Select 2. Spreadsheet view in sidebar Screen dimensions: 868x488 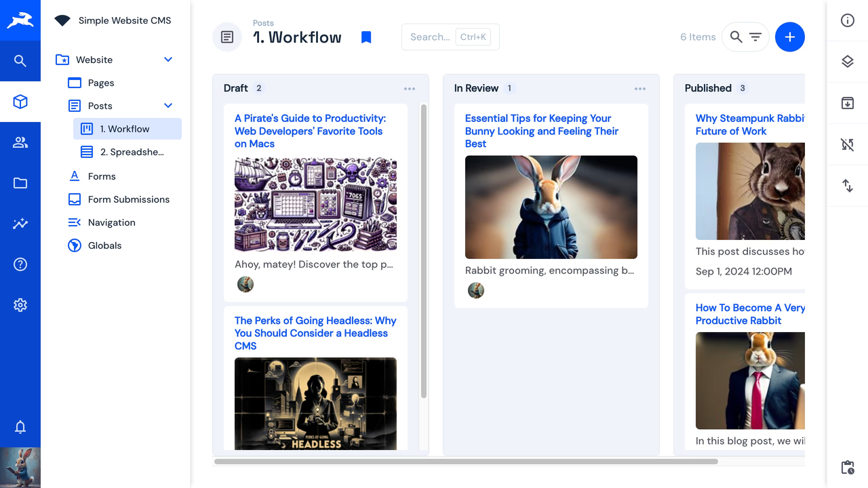click(132, 152)
